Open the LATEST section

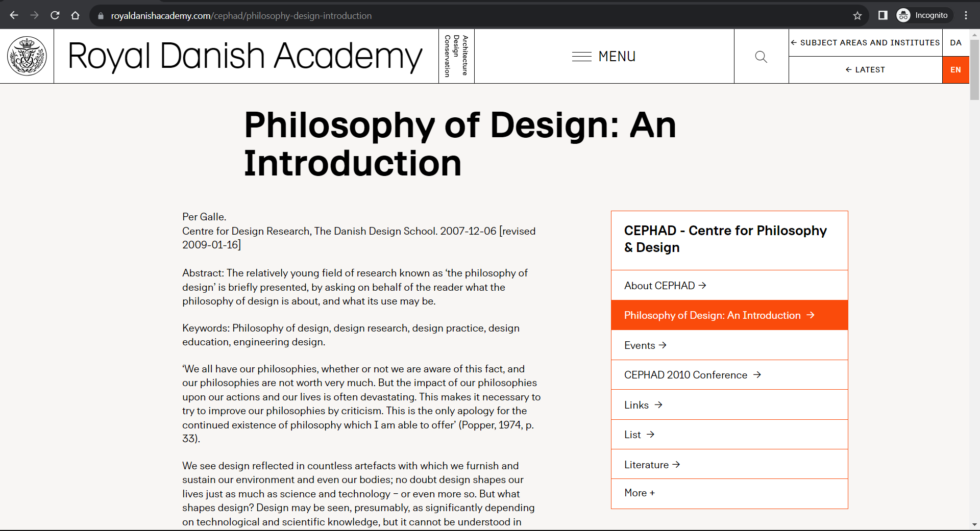[x=865, y=69]
